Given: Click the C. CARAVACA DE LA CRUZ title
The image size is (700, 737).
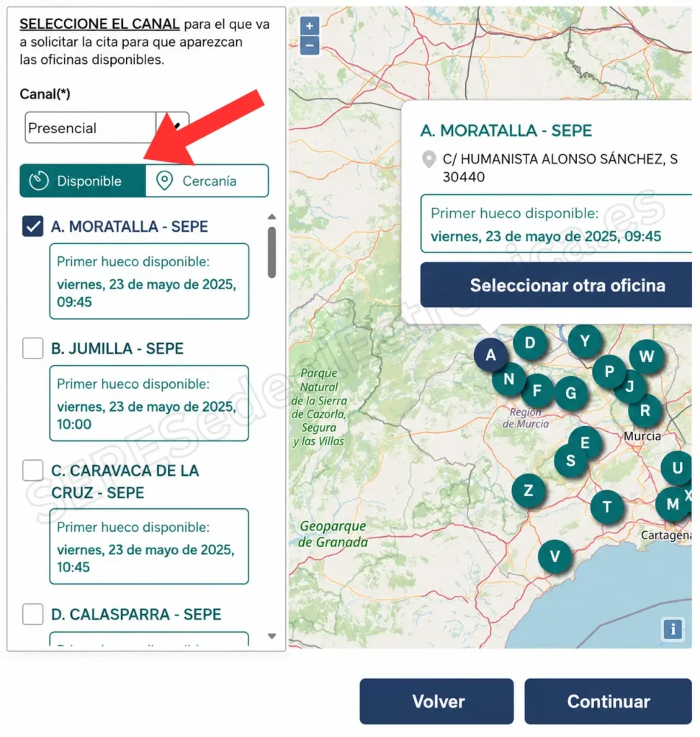Looking at the screenshot, I should click(125, 481).
